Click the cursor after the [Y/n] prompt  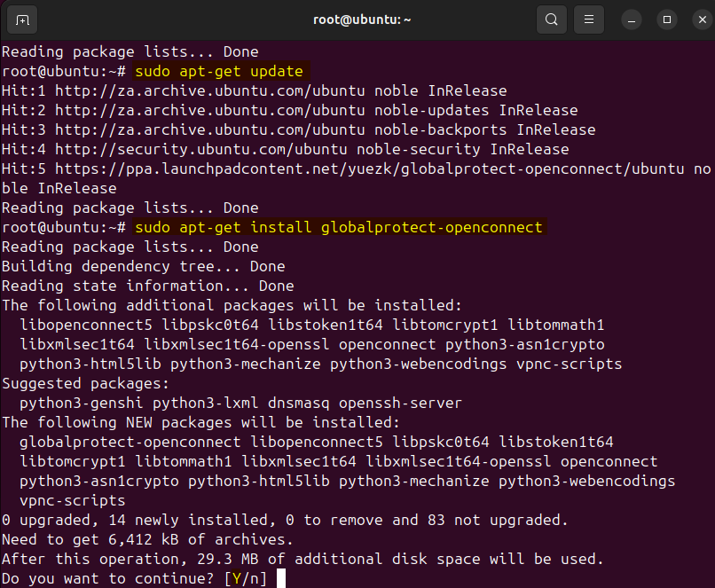click(x=282, y=578)
